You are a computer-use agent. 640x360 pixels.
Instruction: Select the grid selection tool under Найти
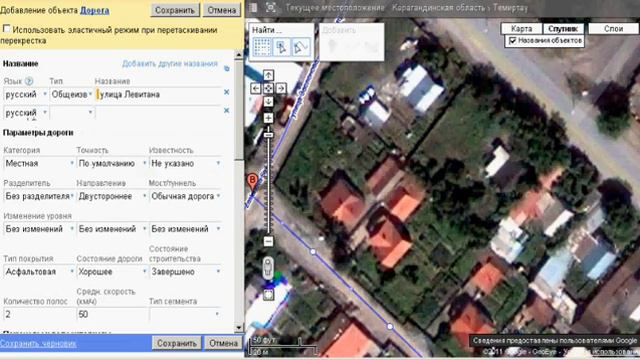262,47
